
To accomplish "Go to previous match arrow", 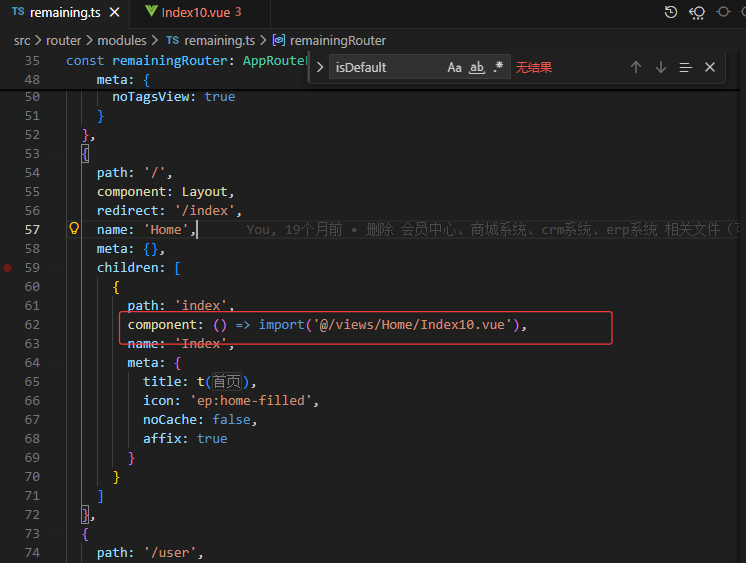I will coord(635,67).
